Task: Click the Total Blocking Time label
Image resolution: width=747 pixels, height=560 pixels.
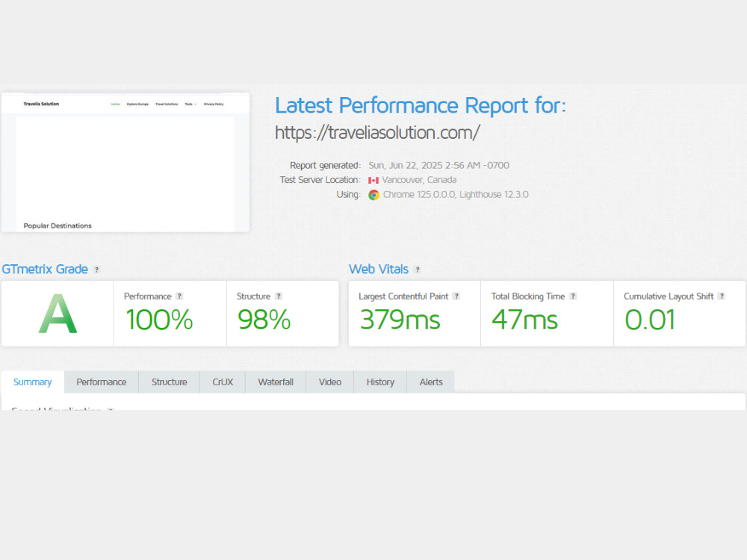Action: click(x=528, y=296)
